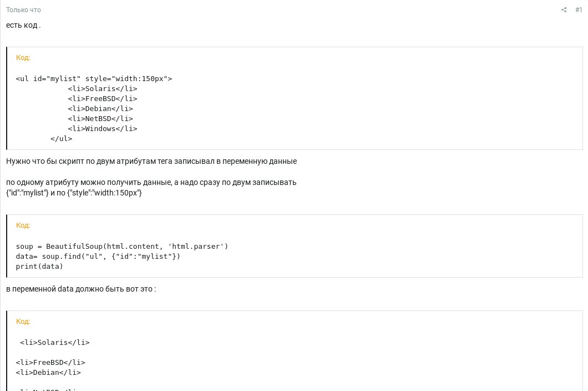The width and height of the screenshot is (588, 391).
Task: Click the NetBSD line in the first code block
Action: tap(100, 119)
